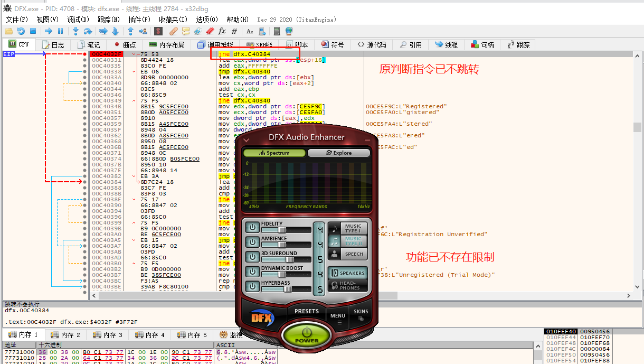The height and width of the screenshot is (364, 644).
Task: Step into with the toolbar icon
Action: tap(75, 31)
